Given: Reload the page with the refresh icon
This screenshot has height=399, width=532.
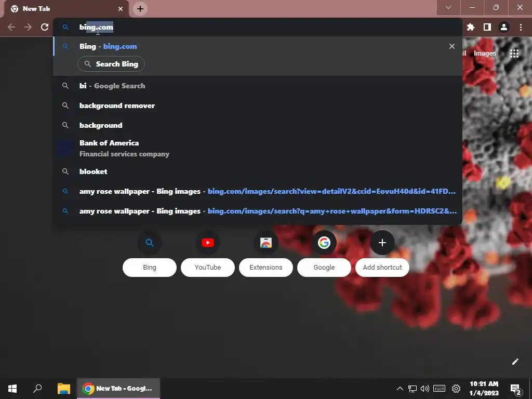Looking at the screenshot, I should coord(45,27).
